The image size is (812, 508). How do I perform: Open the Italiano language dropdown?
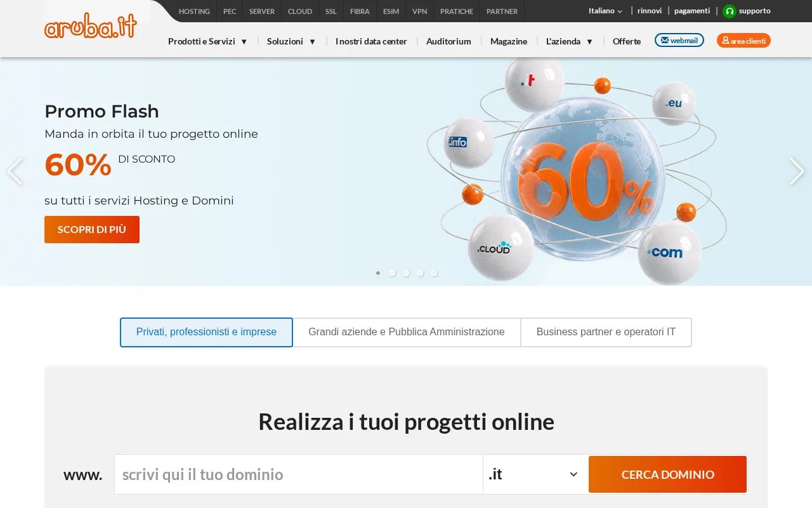pyautogui.click(x=605, y=11)
